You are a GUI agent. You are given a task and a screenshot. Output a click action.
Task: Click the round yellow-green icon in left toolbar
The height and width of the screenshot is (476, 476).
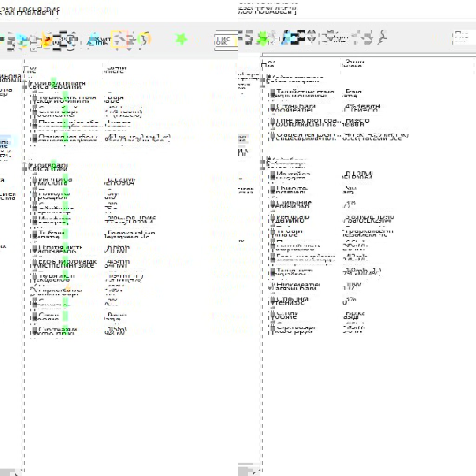145,40
